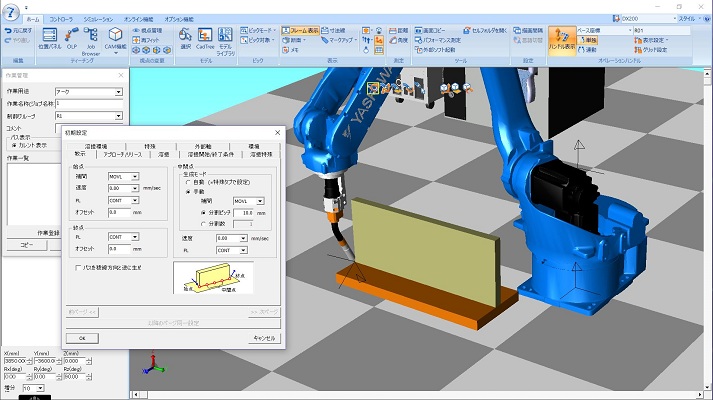This screenshot has height=400, width=713.
Task: Switch to the シミュレーション ribbon tab
Action: tap(97, 19)
